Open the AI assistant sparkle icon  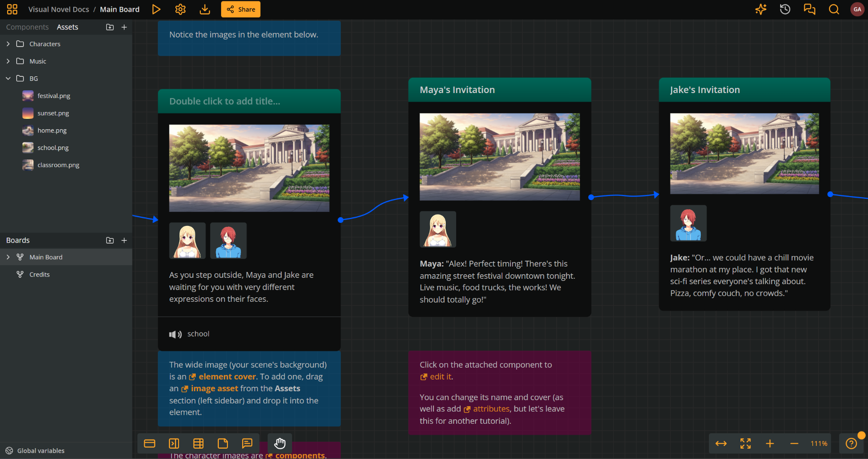pos(761,9)
